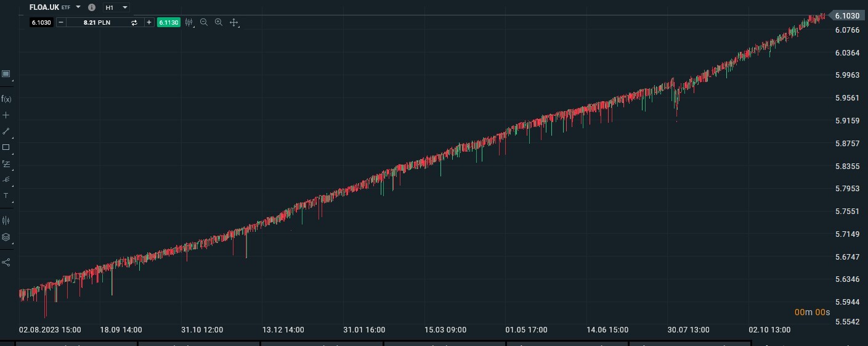Select the pitchfork fan tool

(x=6, y=179)
